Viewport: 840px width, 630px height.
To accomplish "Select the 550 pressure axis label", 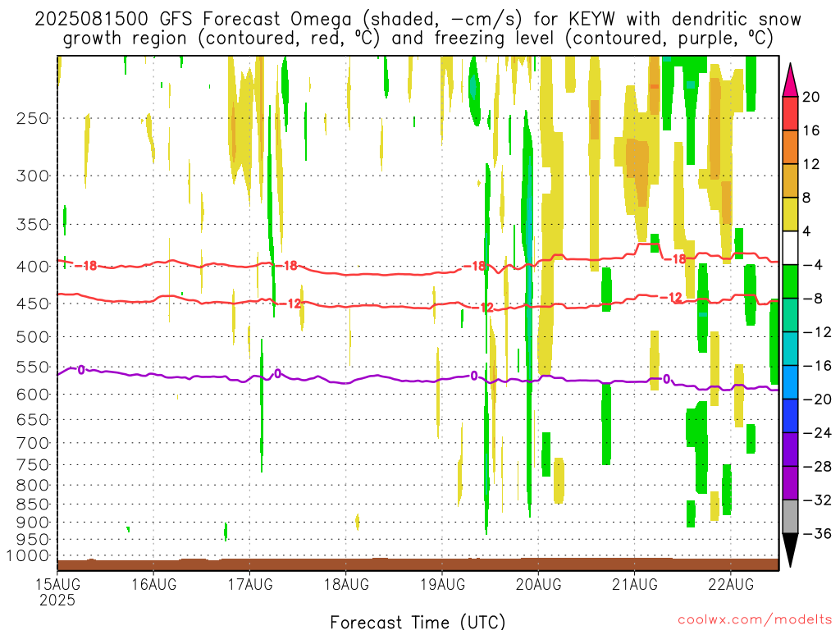I will click(x=33, y=367).
